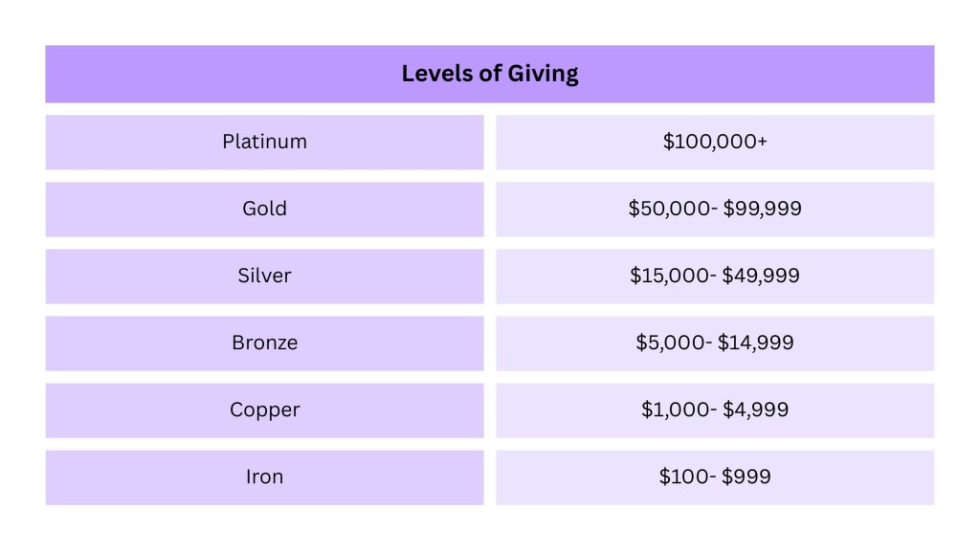Click the $1,000 lower bound for Copper

point(672,410)
